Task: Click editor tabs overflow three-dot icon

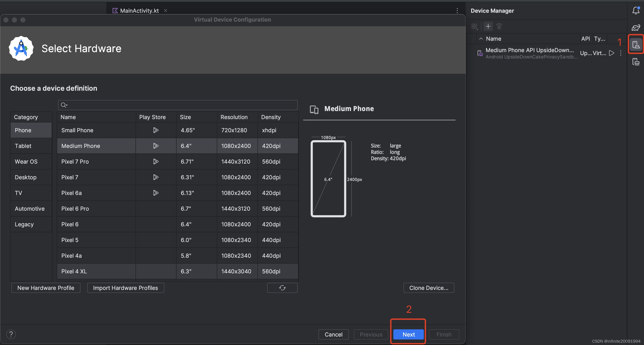Action: 457,11
